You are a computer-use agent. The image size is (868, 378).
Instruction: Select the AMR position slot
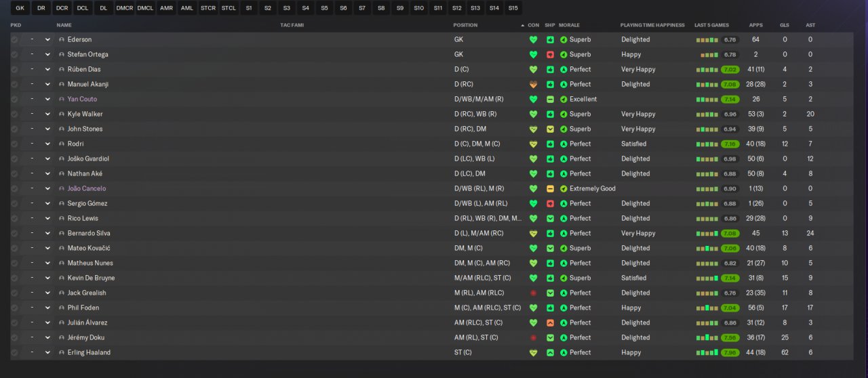point(166,8)
